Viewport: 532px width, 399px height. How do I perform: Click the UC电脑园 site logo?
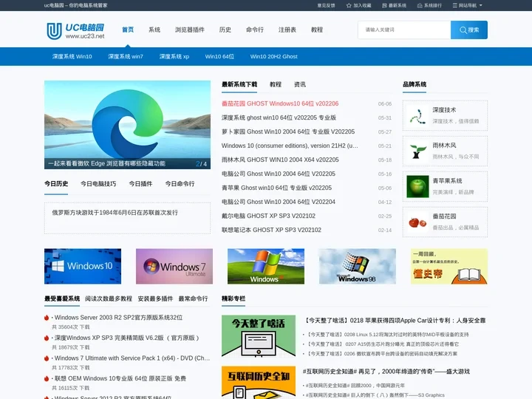[75, 31]
